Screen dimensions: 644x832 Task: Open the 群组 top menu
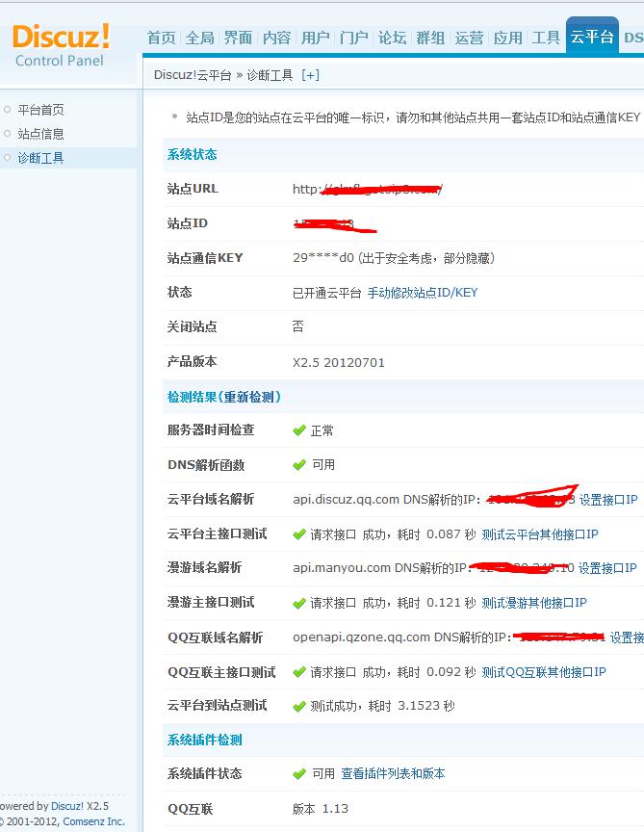point(430,38)
